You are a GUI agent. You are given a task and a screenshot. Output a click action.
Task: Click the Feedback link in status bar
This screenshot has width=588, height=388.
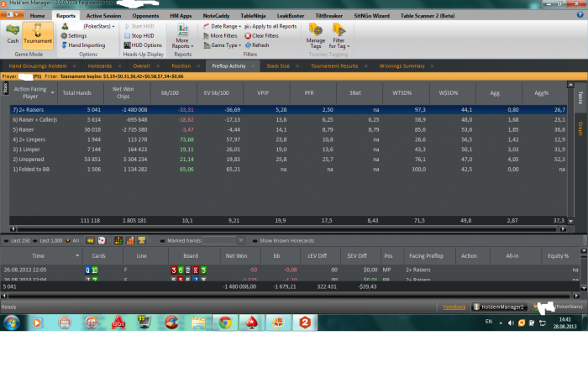click(x=454, y=307)
